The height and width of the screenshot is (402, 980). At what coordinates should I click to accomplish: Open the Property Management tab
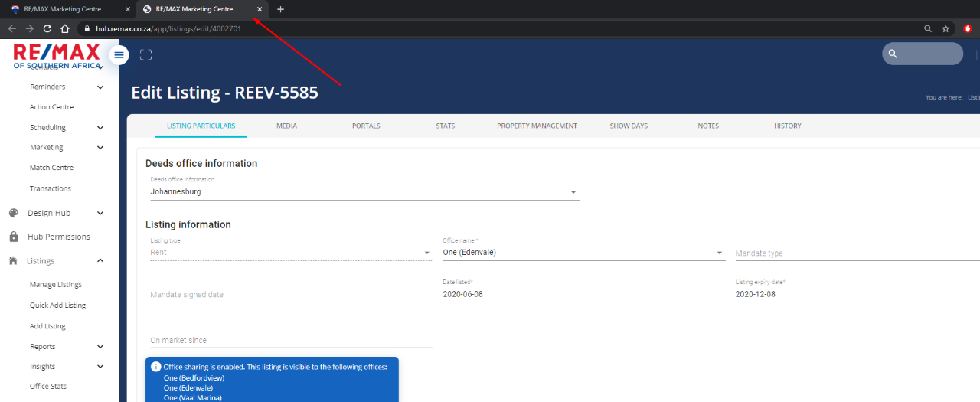pyautogui.click(x=537, y=126)
